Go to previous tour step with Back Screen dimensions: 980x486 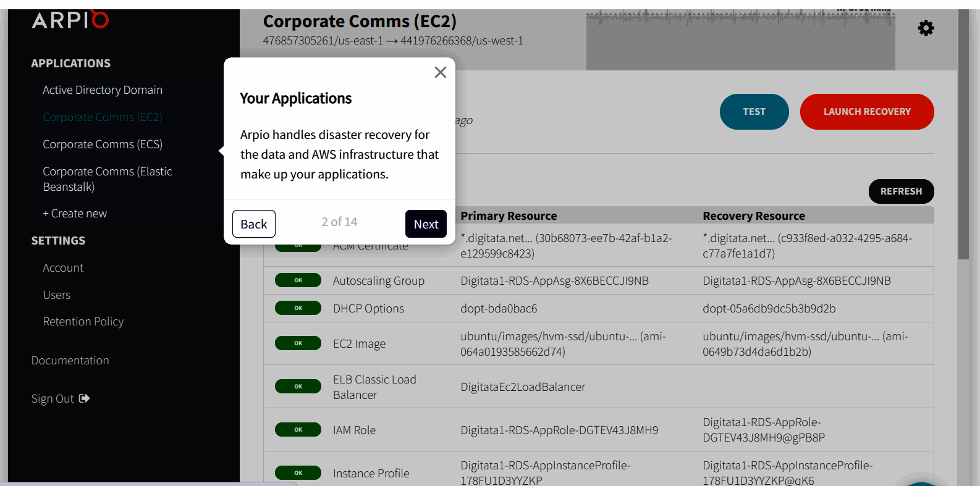[253, 224]
